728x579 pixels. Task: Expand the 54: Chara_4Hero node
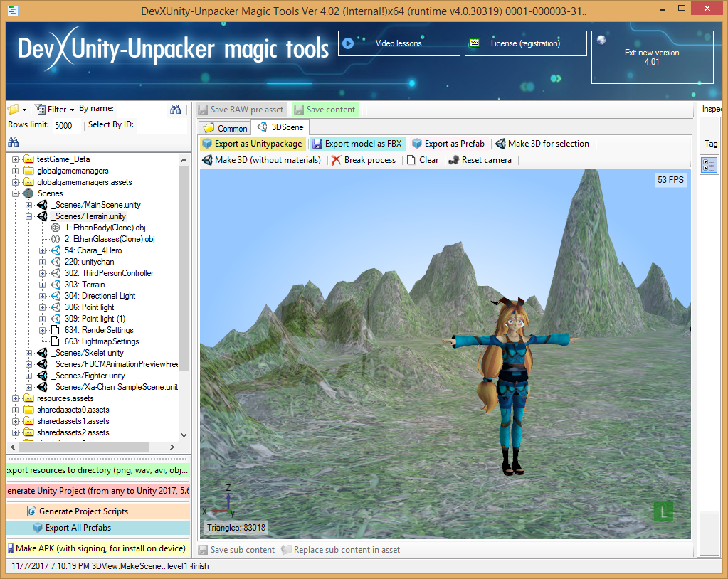pos(42,250)
